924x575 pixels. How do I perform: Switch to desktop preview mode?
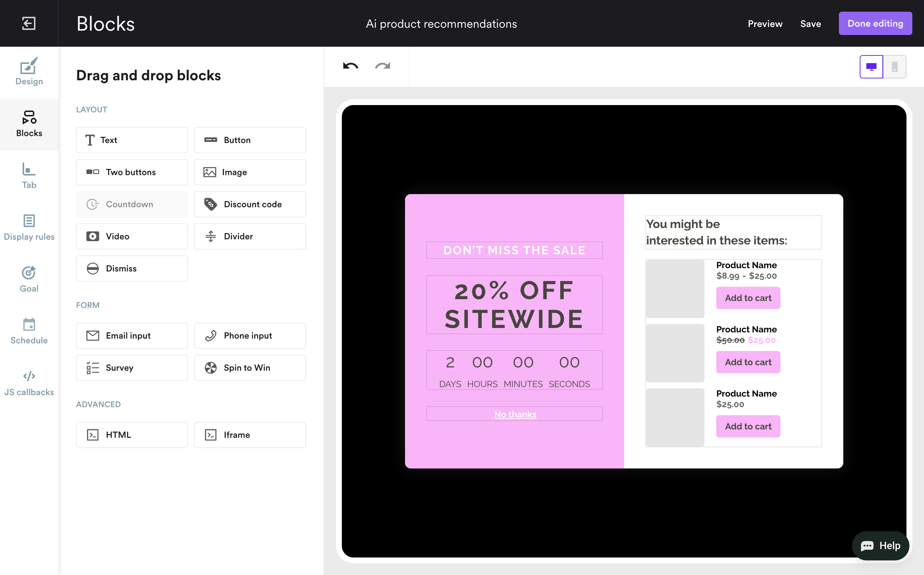point(871,67)
